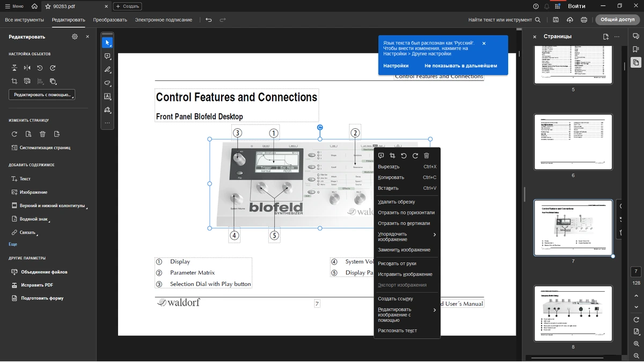
Task: Click upload to cloud icon
Action: point(570,20)
